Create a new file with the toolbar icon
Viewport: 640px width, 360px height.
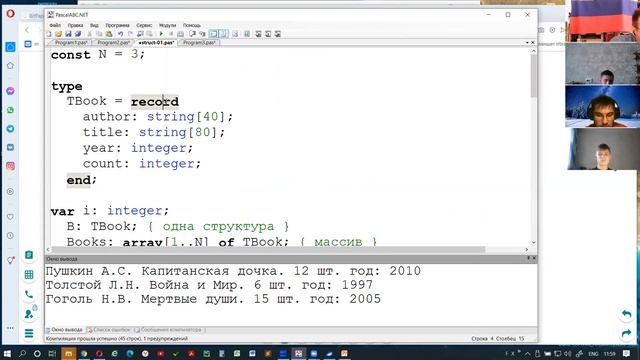49,34
